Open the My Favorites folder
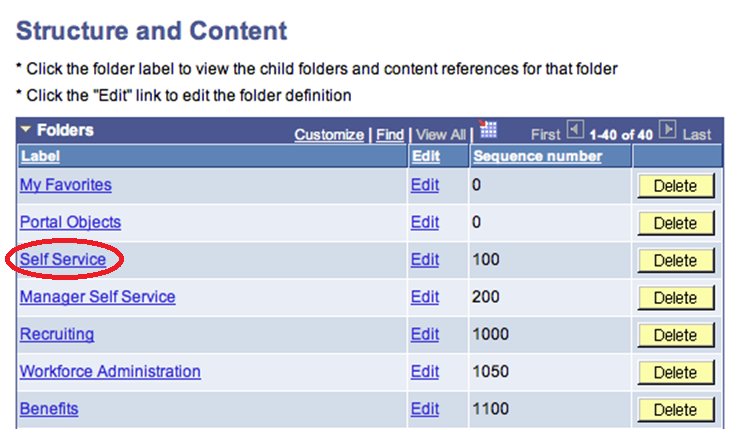This screenshot has width=735, height=442. point(66,185)
